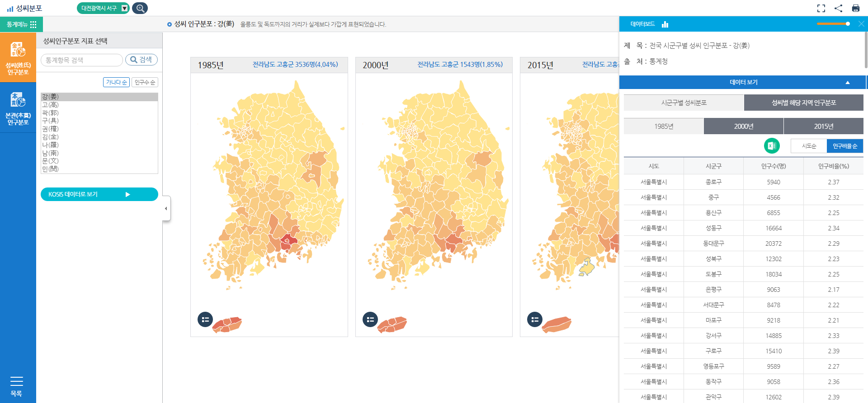The height and width of the screenshot is (403, 868).
Task: Select 본관 인구분포 sidebar icon
Action: [x=18, y=108]
